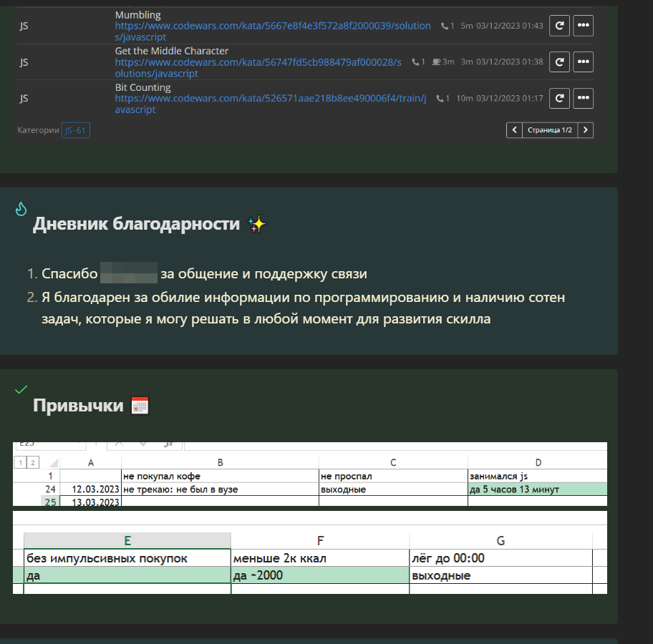Go to the previous page of entries
Screen dimensions: 653x644
[x=514, y=130]
